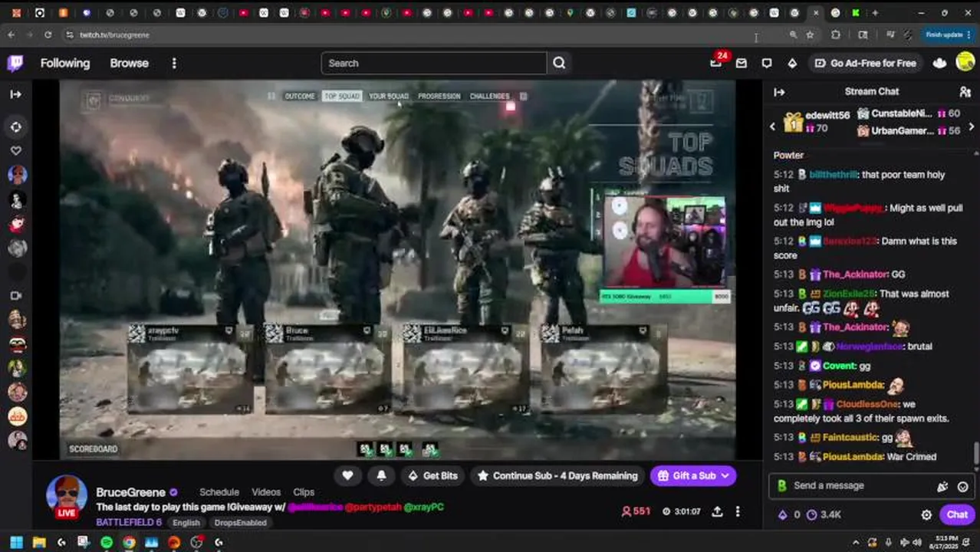Click the Twitch home logo
This screenshot has height=552, width=980.
point(15,63)
